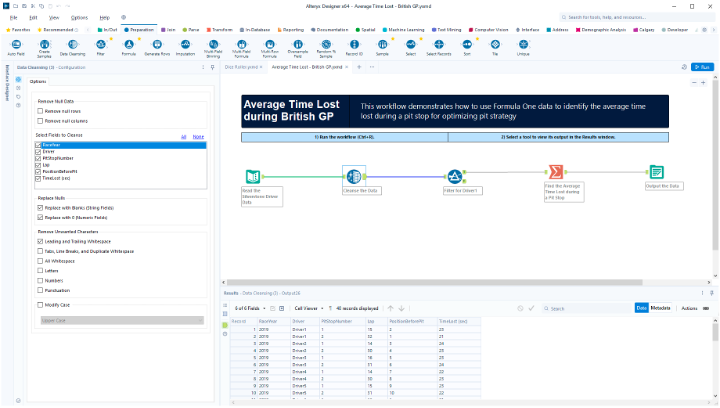This screenshot has height=408, width=720.
Task: Toggle Replace with 0 (Numeric Fields)
Action: pyautogui.click(x=40, y=218)
